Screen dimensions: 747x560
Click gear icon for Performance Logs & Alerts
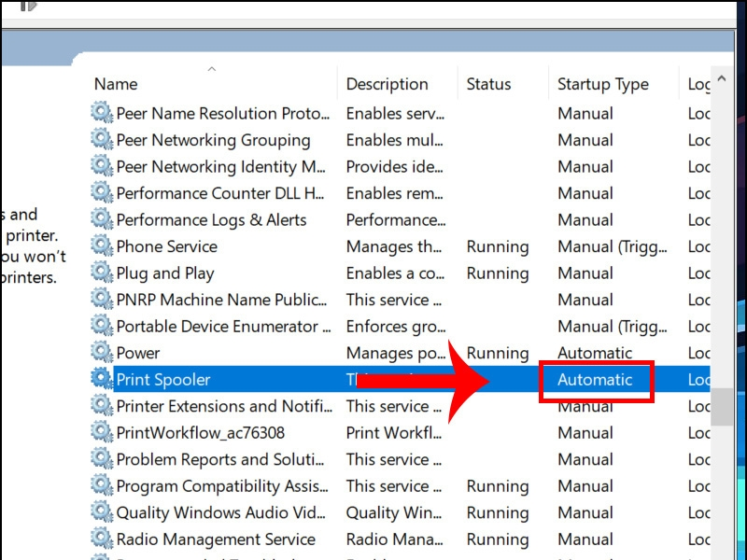(102, 219)
